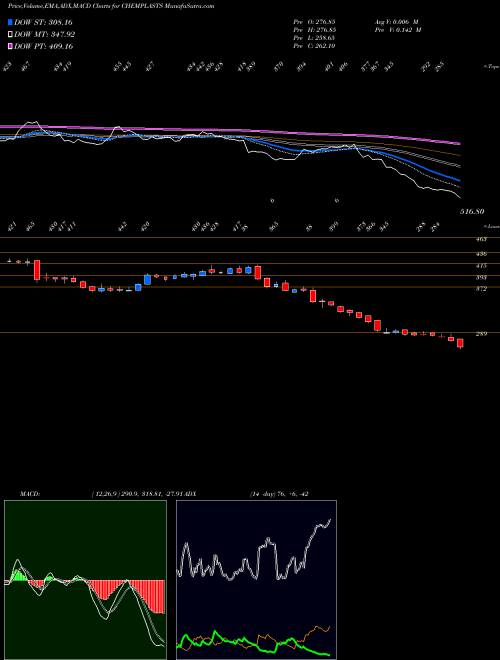500x660 pixels.
Task: Click the DOW PT: 409.16 label
Action: 44,46
